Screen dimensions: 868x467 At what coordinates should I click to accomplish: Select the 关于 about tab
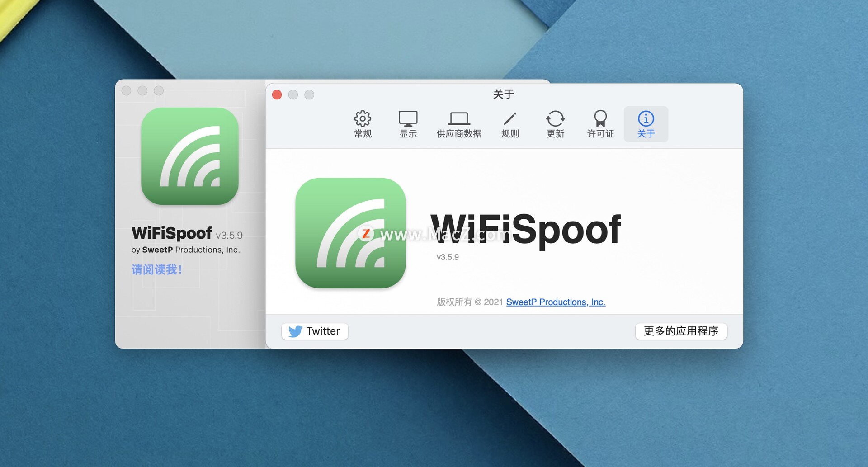click(646, 124)
